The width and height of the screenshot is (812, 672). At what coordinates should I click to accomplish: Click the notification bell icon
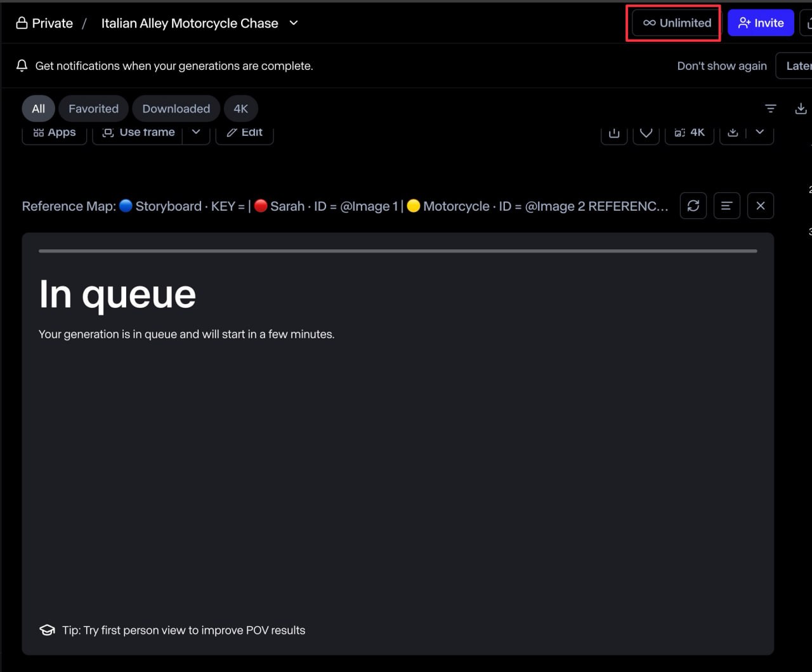(x=22, y=66)
